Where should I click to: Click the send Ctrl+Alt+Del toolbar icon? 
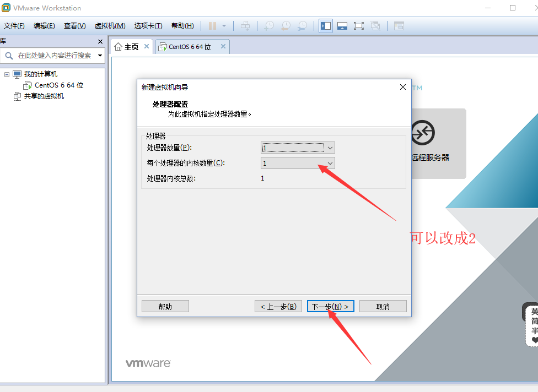click(245, 26)
